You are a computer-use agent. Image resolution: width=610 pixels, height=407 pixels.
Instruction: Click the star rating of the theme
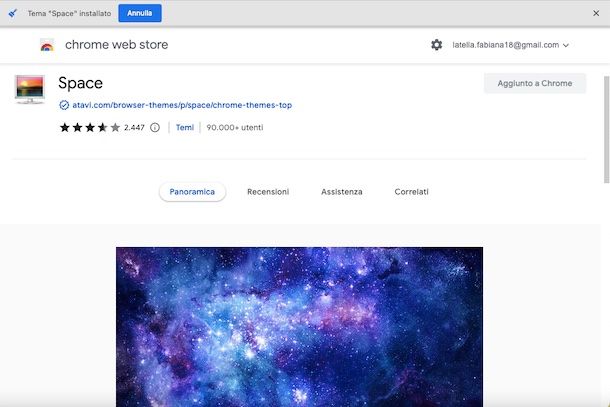(x=90, y=127)
